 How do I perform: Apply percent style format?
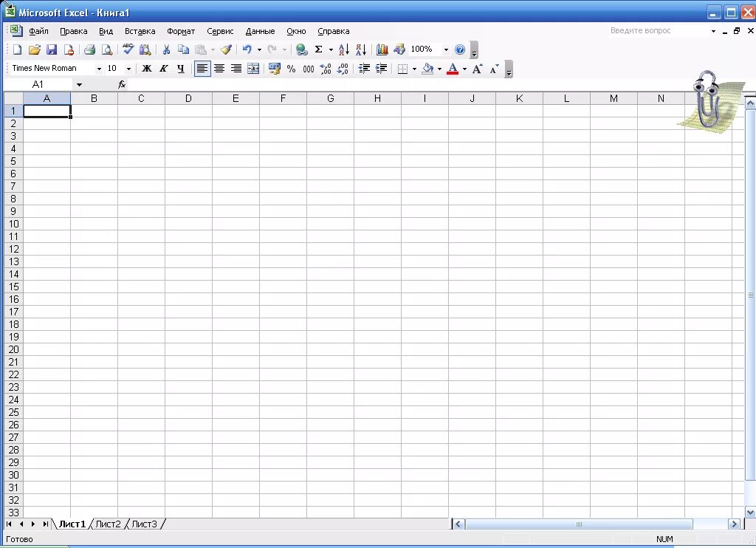pos(291,69)
